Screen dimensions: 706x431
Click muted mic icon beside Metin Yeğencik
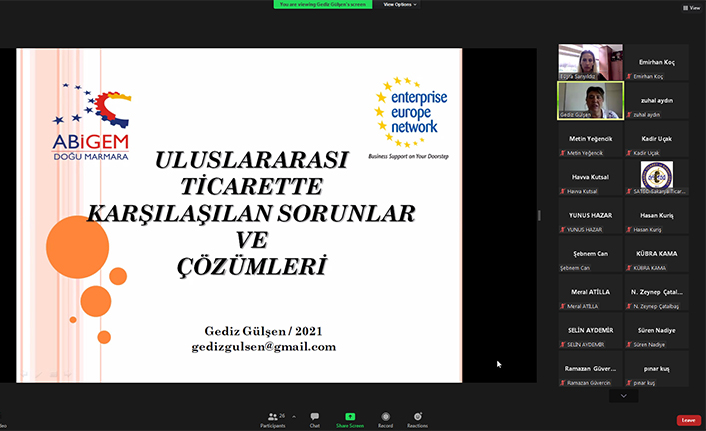coord(562,153)
